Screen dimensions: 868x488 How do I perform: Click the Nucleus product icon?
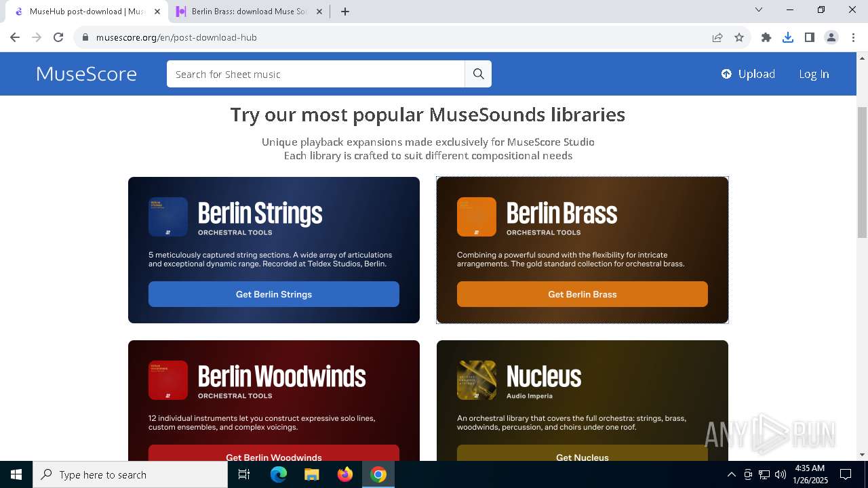tap(477, 380)
